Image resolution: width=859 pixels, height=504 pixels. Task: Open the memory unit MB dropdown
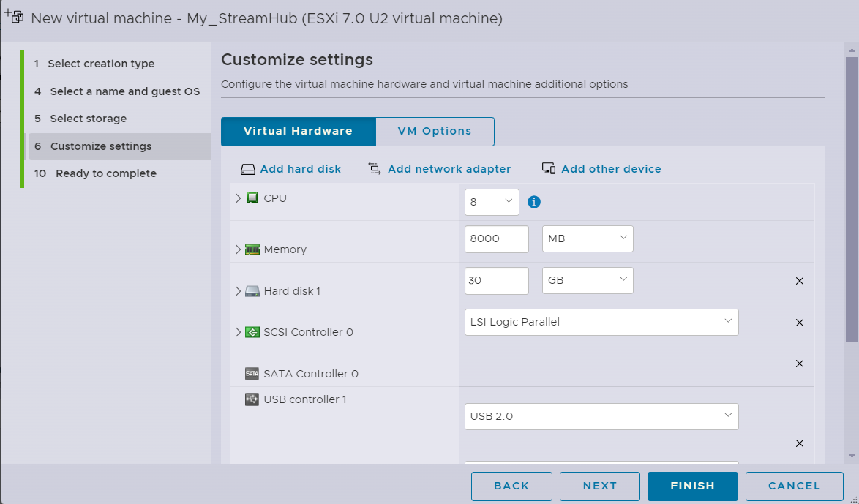[588, 238]
